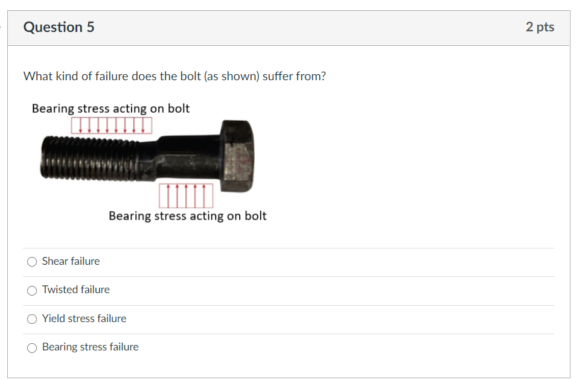Click the Question 5 header
Image resolution: width=588 pixels, height=380 pixels.
(59, 27)
